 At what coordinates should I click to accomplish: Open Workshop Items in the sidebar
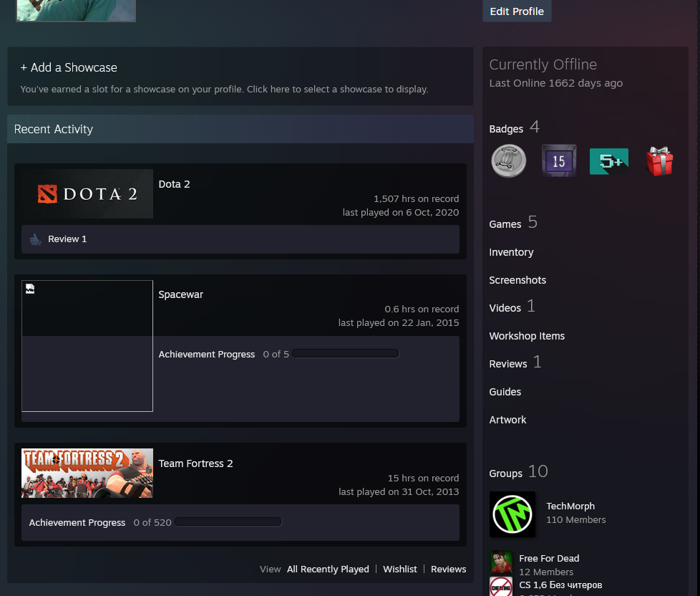527,336
